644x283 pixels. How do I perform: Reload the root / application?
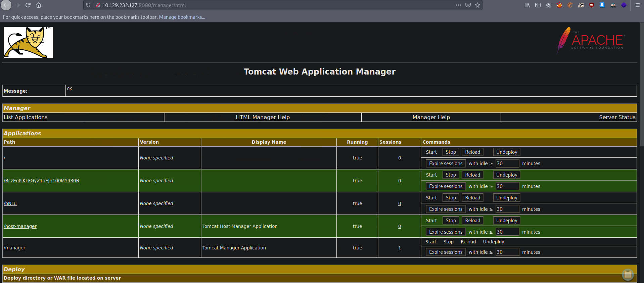(x=472, y=152)
